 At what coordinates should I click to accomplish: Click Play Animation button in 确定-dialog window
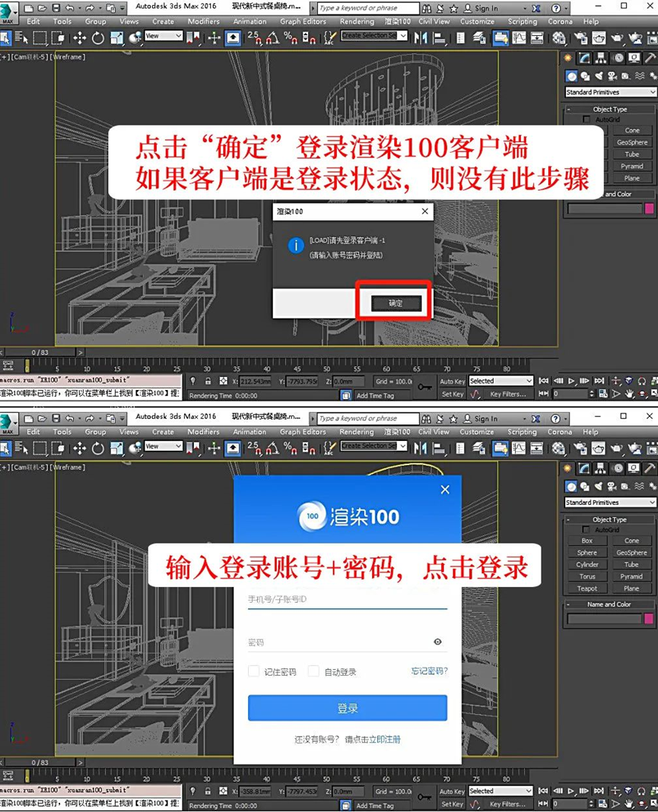pyautogui.click(x=571, y=381)
